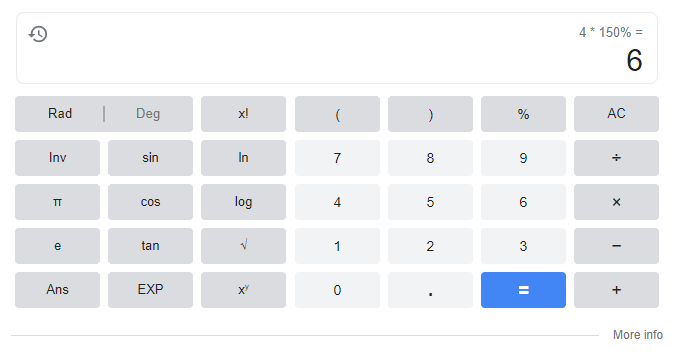
Task: Select the minus operator key
Action: tap(616, 246)
